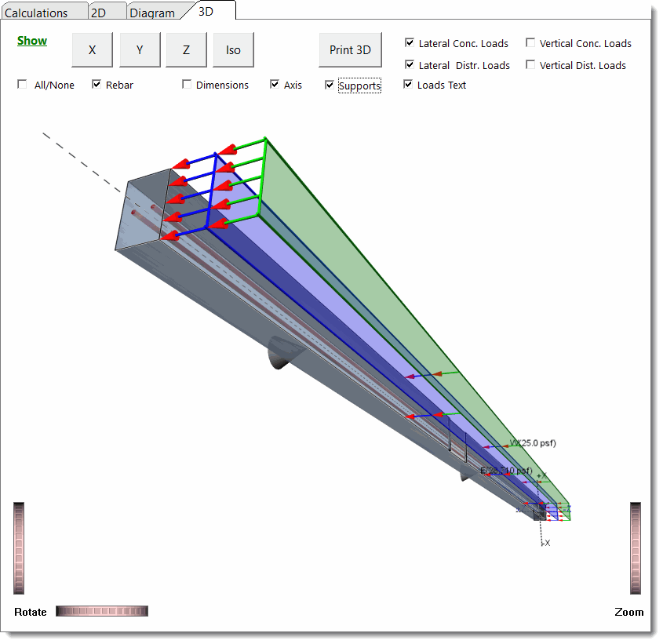Viewport: 663px width, 644px height.
Task: Disable the Axis checkbox
Action: point(275,85)
